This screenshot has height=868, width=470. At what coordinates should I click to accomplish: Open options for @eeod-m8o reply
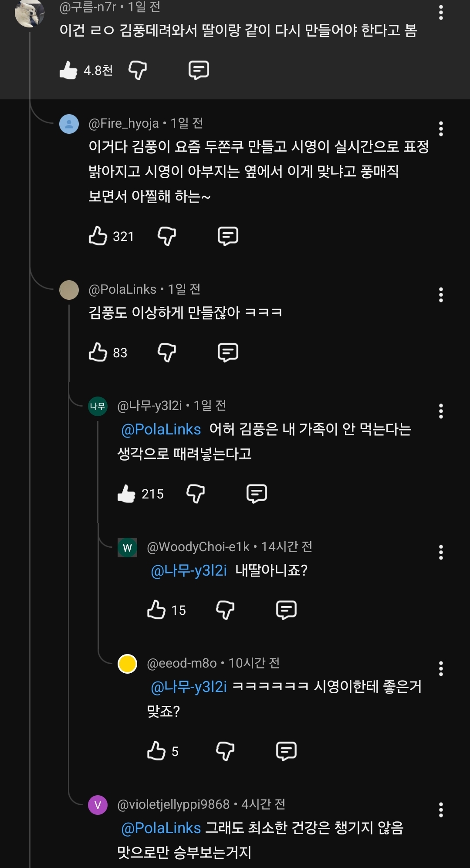441,669
